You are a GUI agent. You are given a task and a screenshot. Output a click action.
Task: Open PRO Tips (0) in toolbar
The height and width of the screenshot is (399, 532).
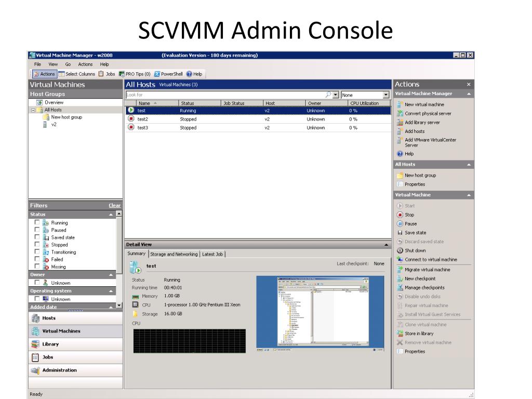point(135,74)
